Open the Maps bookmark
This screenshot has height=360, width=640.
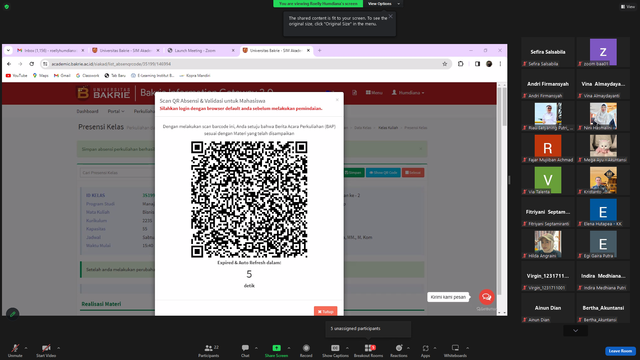pos(40,76)
